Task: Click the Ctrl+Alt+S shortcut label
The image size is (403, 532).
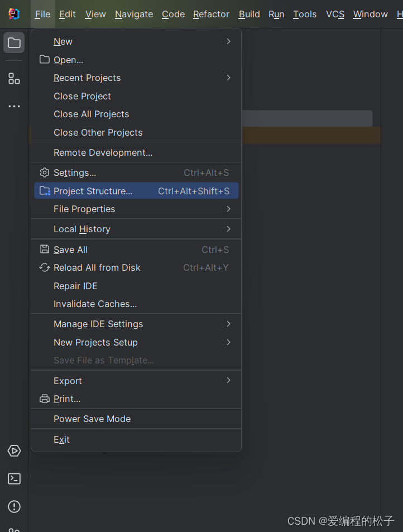Action: [207, 172]
